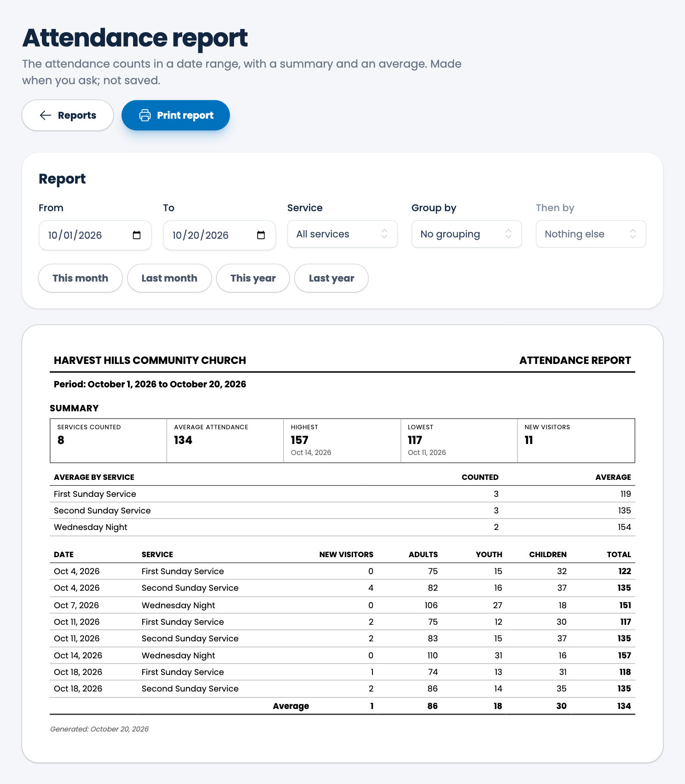Click the chevron arrows in the Group by selector
Screen dimensions: 685x784
(509, 234)
